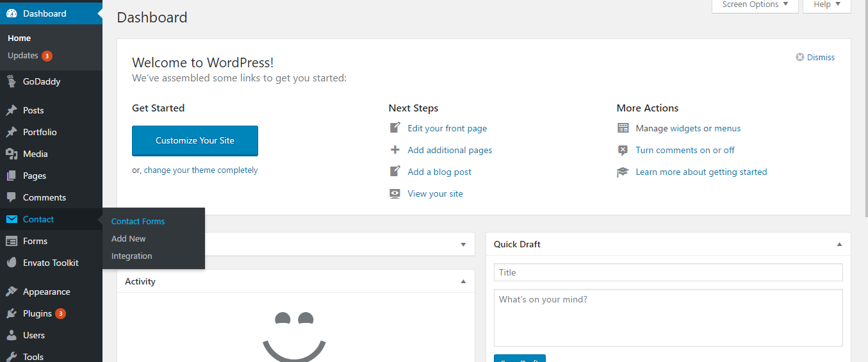The height and width of the screenshot is (362, 868).
Task: Click the Dashboard gauge icon
Action: [x=12, y=13]
